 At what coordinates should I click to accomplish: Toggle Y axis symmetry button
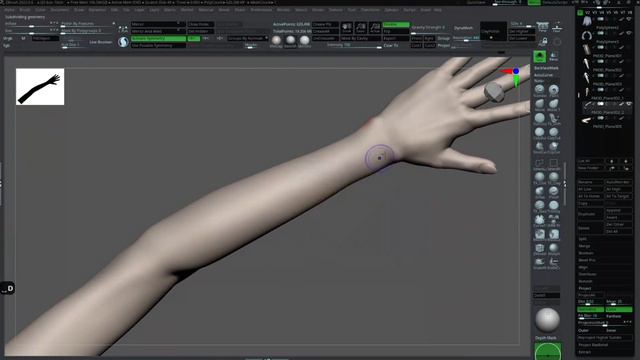(206, 38)
